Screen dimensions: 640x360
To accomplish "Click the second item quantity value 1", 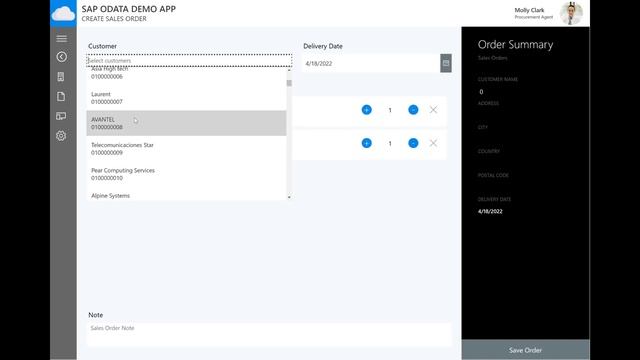I will 390,143.
